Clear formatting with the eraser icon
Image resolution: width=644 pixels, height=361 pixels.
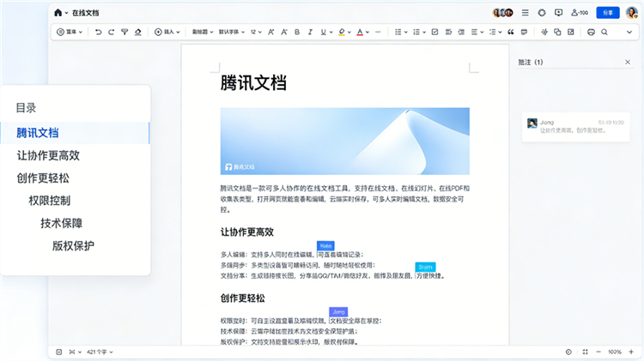[x=138, y=32]
